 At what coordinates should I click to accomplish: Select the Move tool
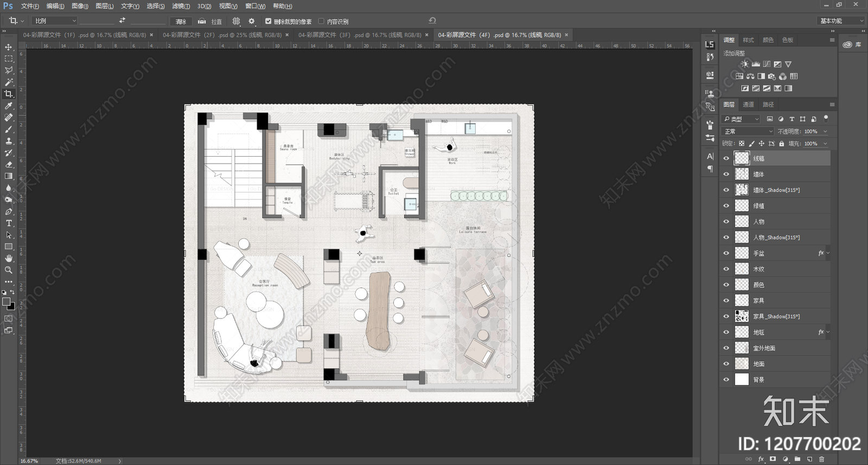9,47
